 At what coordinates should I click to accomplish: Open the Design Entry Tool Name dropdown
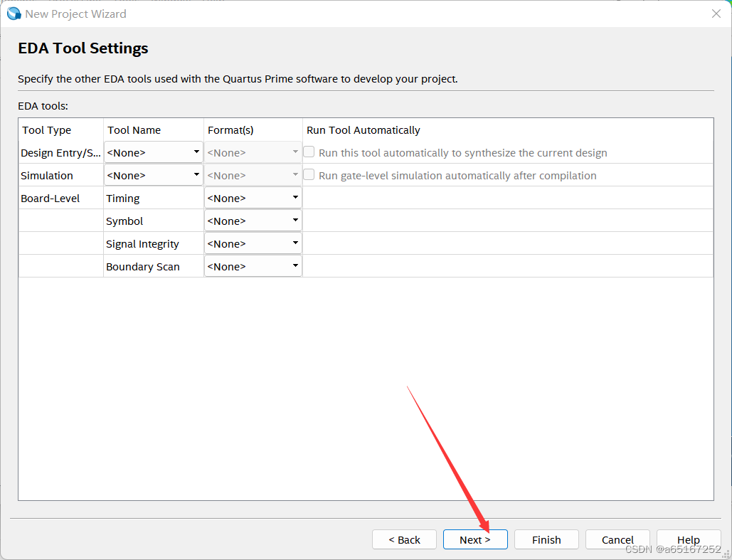pos(154,152)
